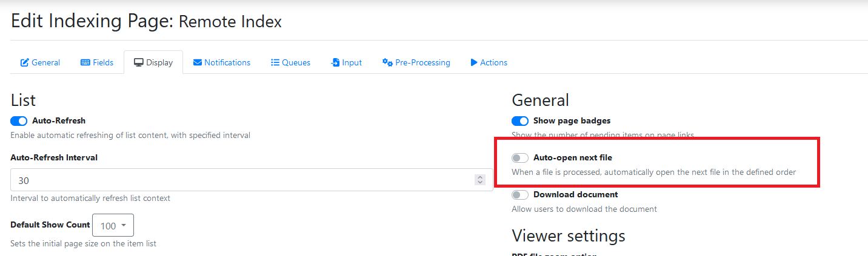Click the monitor icon on the Display tab
The height and width of the screenshot is (256, 868).
pyautogui.click(x=139, y=63)
